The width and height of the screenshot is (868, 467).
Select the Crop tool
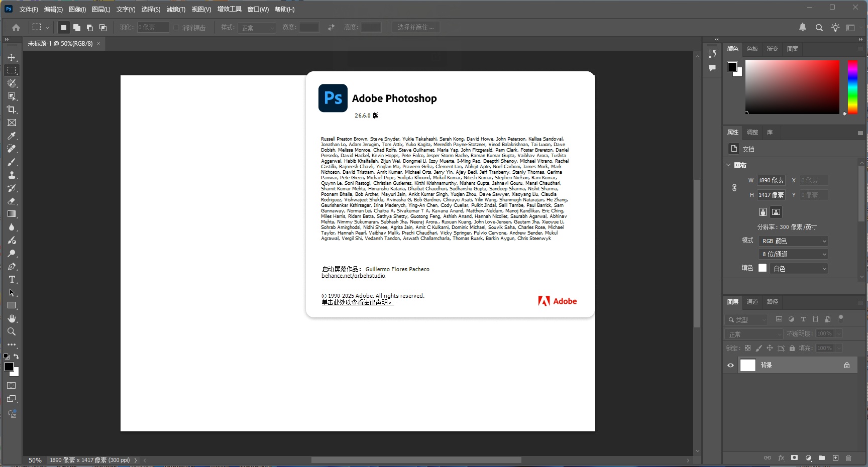tap(12, 109)
